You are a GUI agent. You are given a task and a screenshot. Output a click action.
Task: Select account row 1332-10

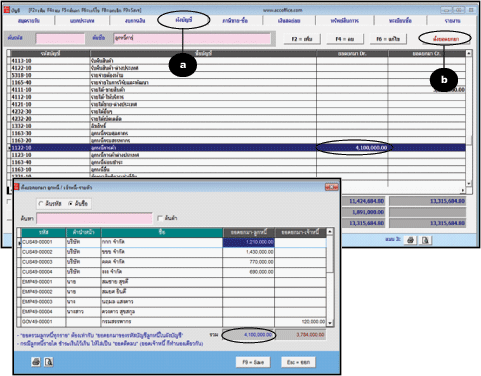pos(238,126)
